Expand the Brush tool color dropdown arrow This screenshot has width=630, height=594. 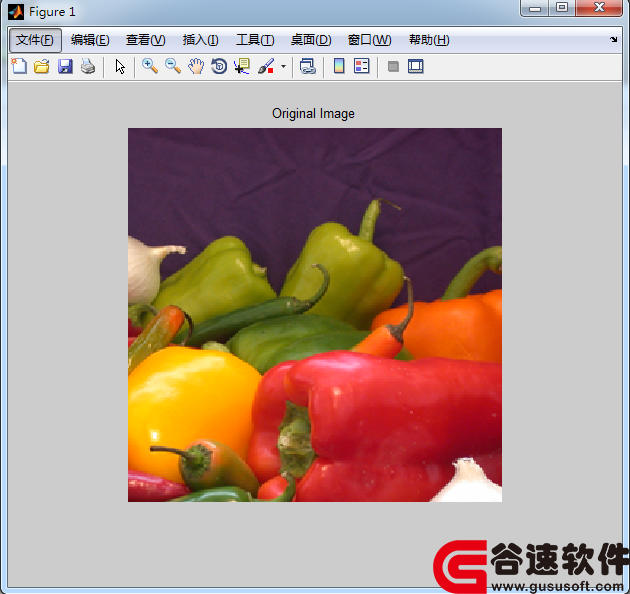(283, 66)
